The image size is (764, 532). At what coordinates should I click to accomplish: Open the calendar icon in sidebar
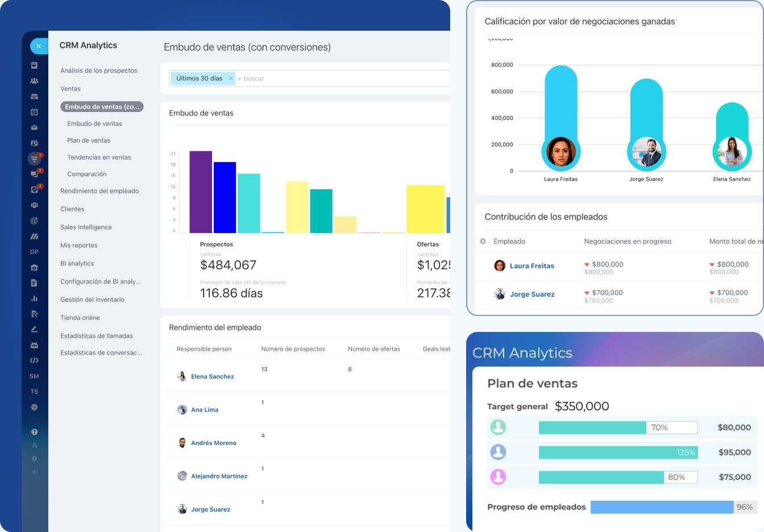(34, 112)
